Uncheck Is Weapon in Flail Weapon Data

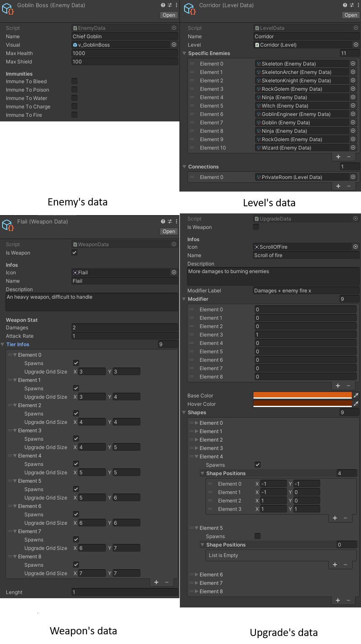pos(74,253)
